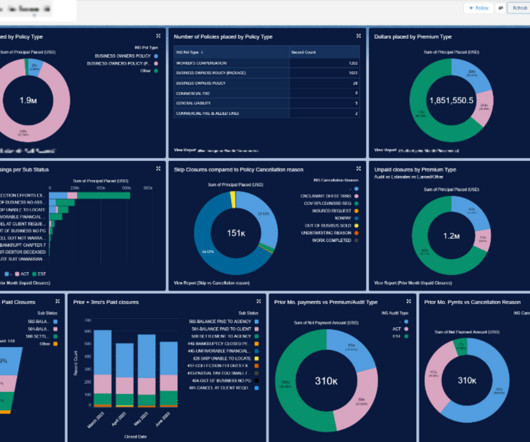Click the 1.9M center of the policy type donut

tap(28, 100)
